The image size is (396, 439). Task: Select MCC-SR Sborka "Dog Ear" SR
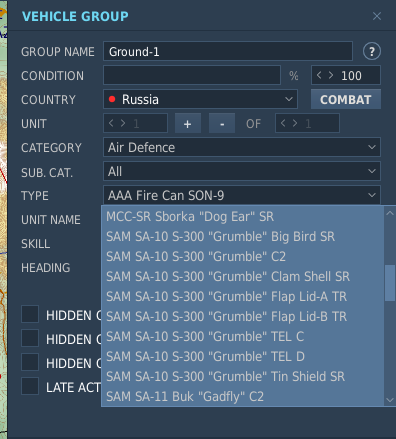(243, 217)
